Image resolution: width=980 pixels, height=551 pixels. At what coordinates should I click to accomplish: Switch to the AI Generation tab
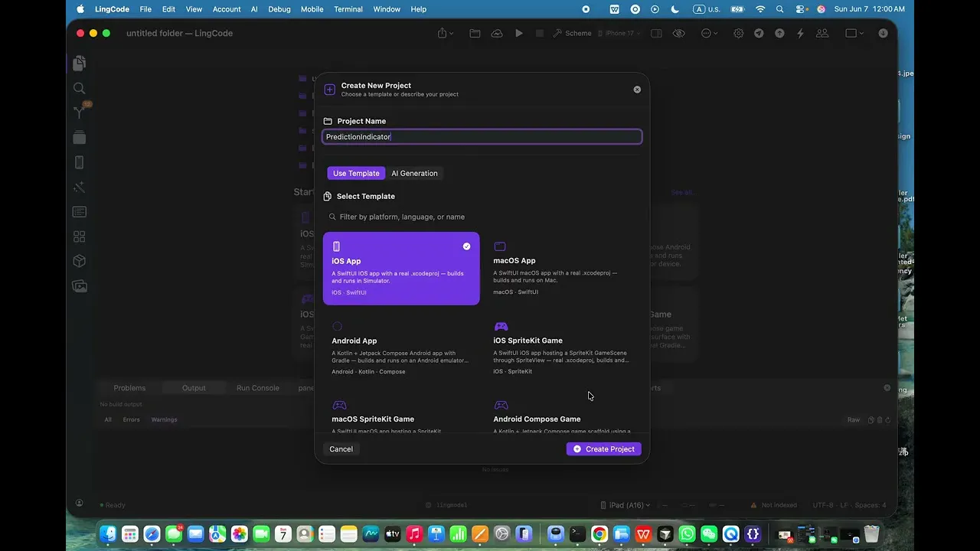pyautogui.click(x=414, y=173)
